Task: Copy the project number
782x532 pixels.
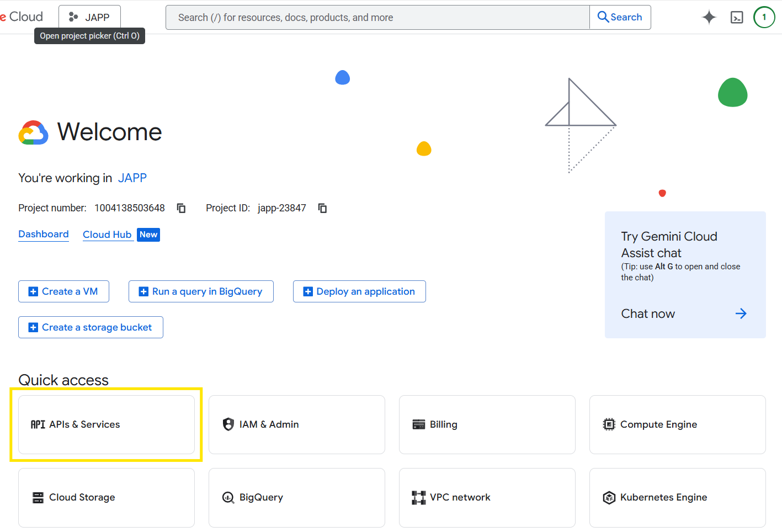Action: pyautogui.click(x=181, y=208)
